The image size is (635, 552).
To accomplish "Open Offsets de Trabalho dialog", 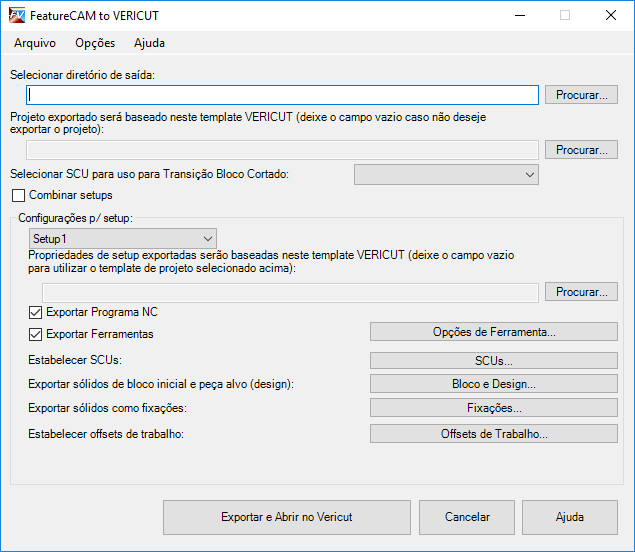I will [494, 434].
